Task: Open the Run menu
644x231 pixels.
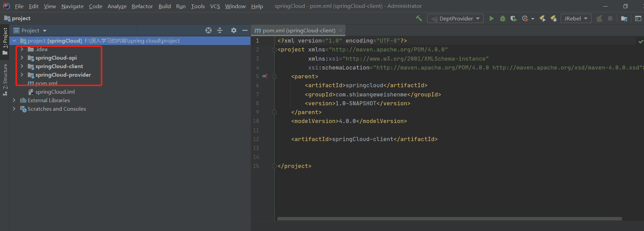Action: coord(181,6)
